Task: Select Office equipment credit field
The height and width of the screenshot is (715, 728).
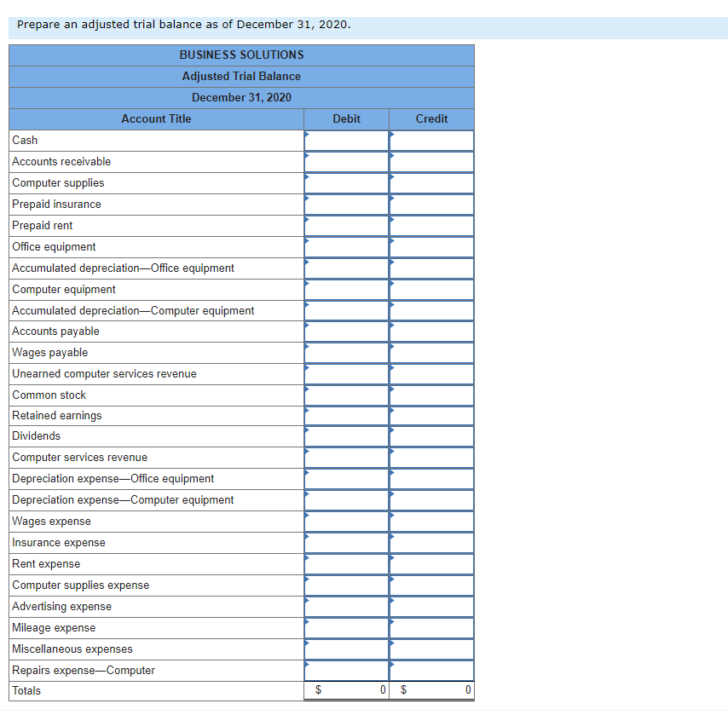Action: (x=432, y=247)
